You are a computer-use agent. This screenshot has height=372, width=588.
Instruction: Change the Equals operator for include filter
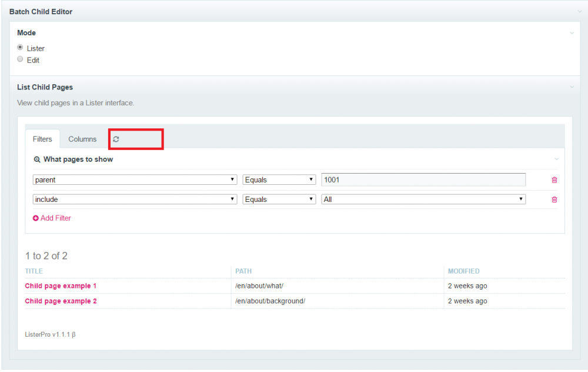279,200
